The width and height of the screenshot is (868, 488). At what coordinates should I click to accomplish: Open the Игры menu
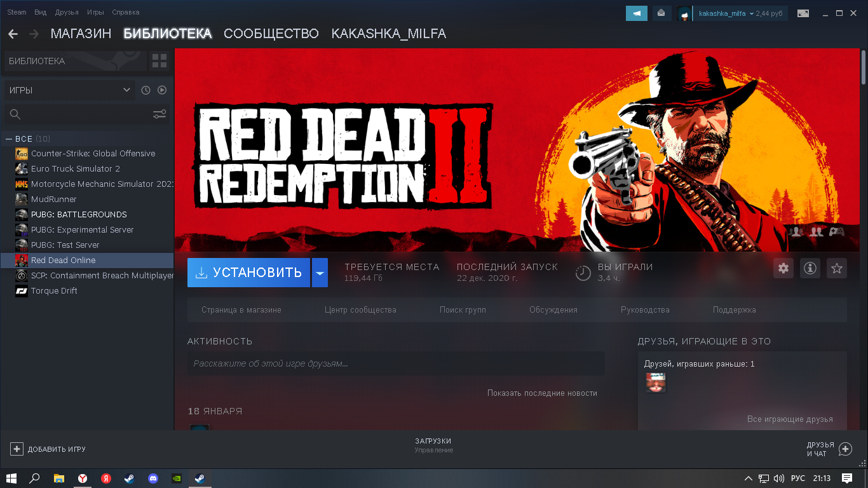pos(95,13)
